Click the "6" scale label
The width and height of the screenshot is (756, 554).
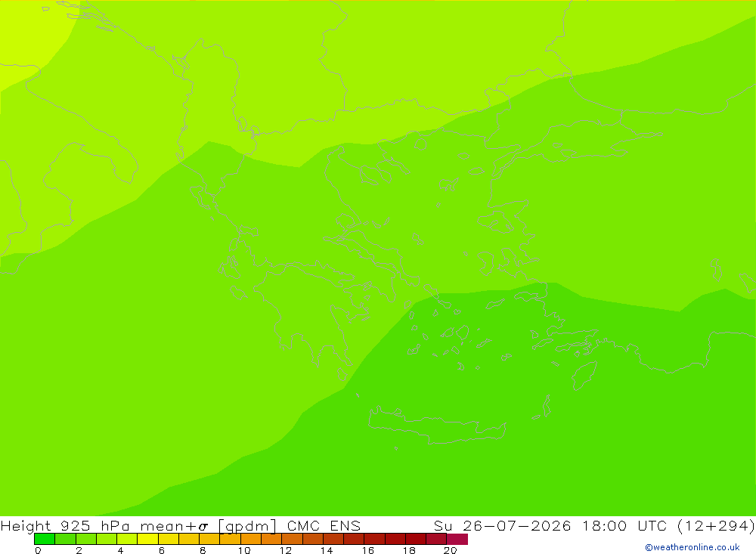click(x=162, y=550)
